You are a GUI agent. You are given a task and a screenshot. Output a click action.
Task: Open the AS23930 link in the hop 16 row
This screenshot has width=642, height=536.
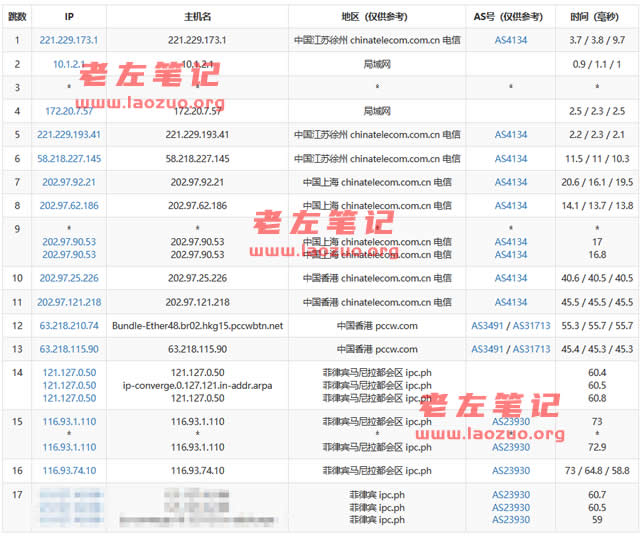click(x=510, y=470)
